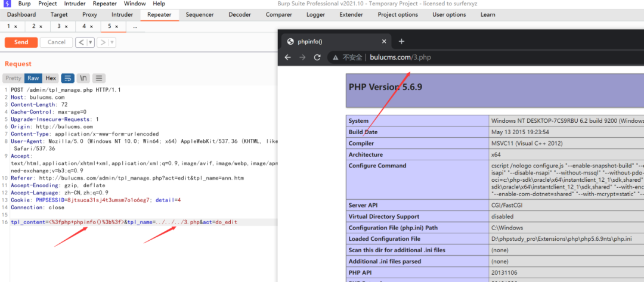The width and height of the screenshot is (644, 282).
Task: Open the Help menu
Action: coord(159,4)
